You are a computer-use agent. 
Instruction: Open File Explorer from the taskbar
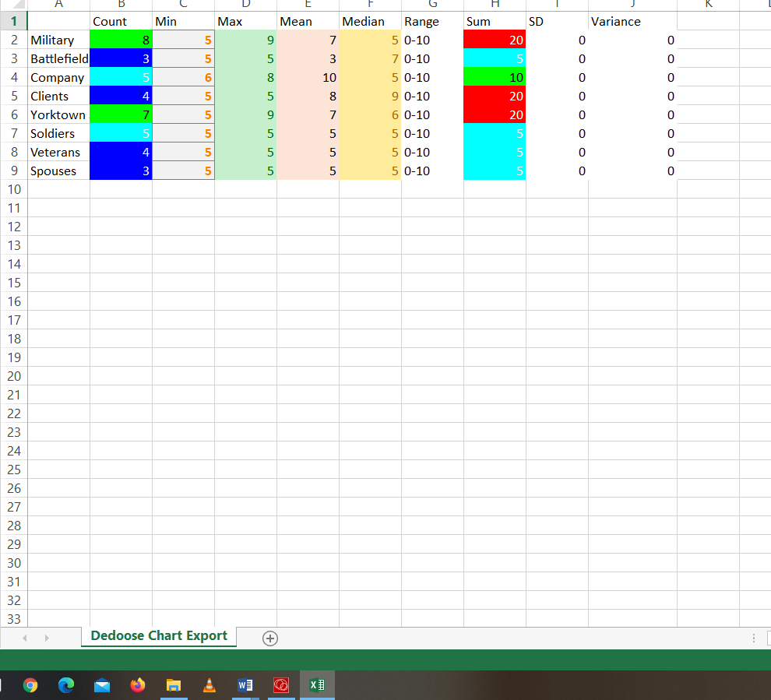[x=174, y=685]
